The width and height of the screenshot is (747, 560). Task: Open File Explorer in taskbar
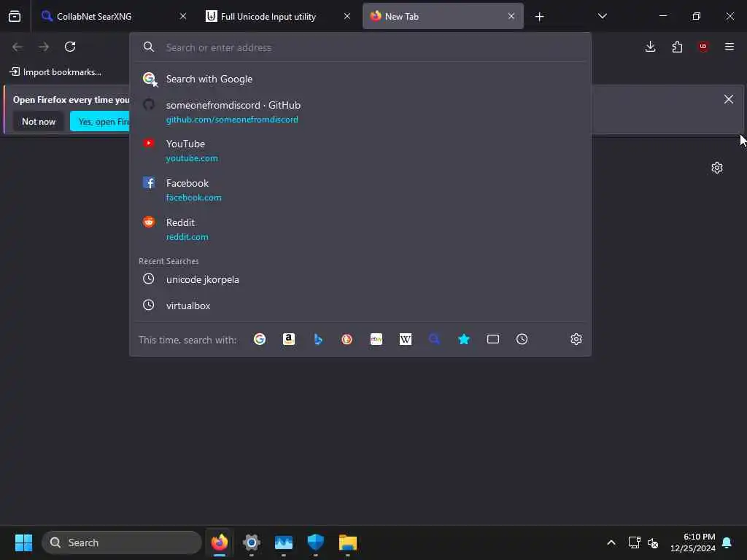(x=348, y=542)
